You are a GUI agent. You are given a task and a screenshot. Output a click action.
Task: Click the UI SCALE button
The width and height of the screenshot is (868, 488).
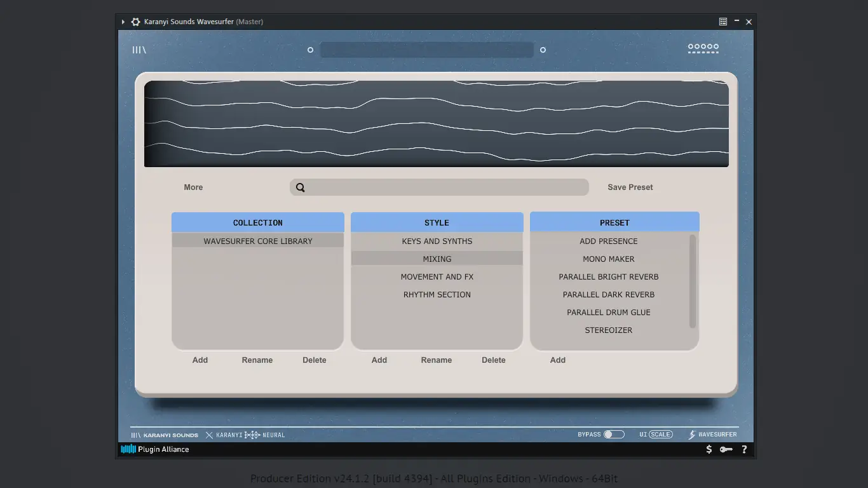click(x=661, y=435)
